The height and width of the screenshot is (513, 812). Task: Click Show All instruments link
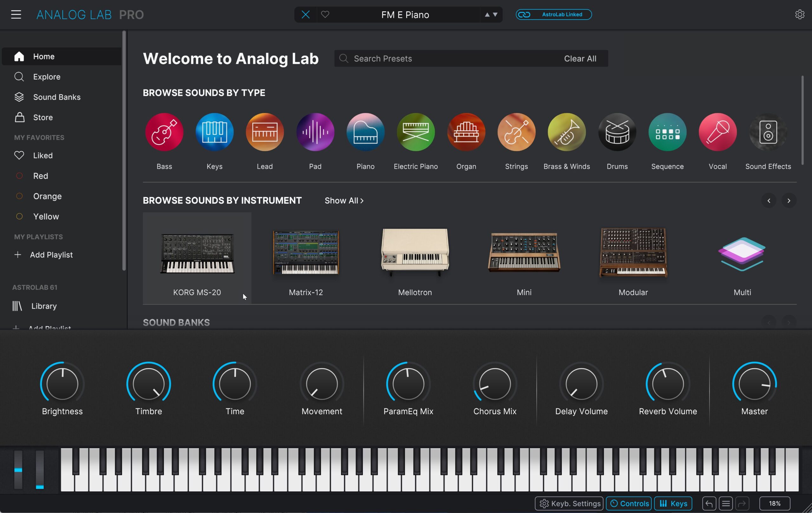tap(344, 201)
